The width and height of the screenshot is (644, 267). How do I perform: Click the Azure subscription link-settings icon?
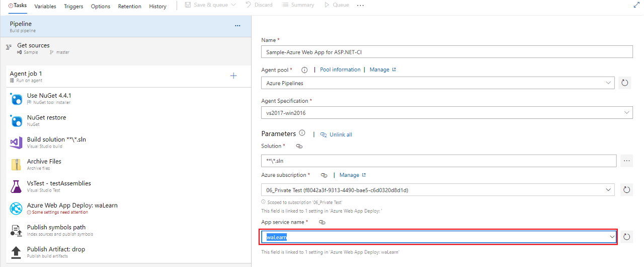coord(324,175)
